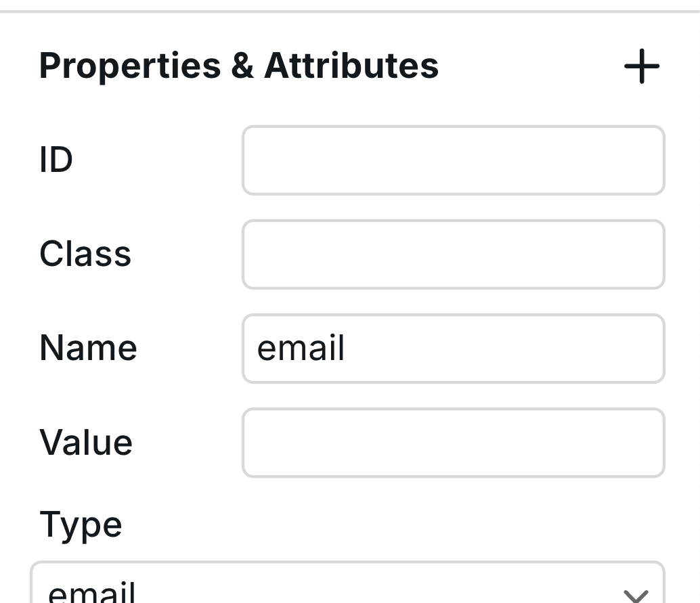This screenshot has width=700, height=603.
Task: Click the Name field containing email
Action: (453, 348)
